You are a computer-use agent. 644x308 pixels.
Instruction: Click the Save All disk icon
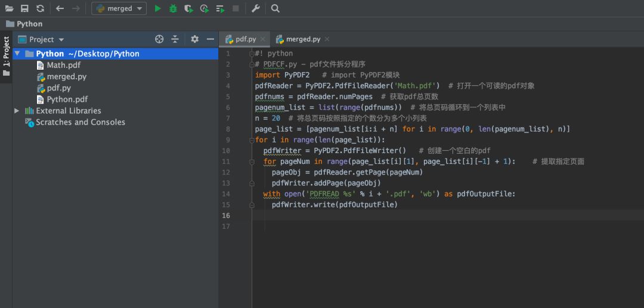[x=24, y=8]
